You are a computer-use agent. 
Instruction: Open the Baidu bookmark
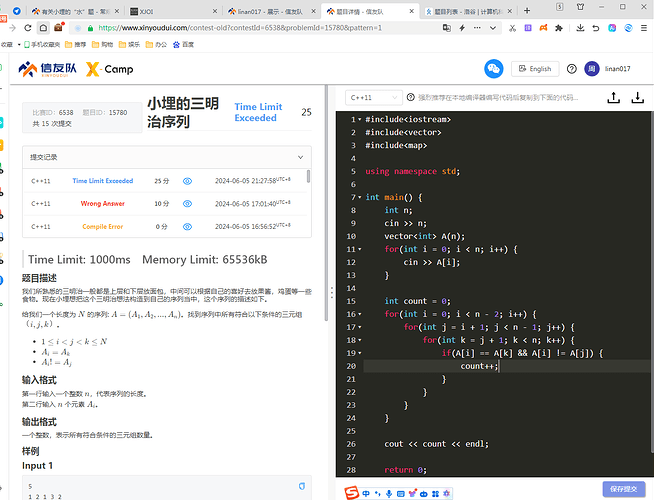click(x=184, y=44)
